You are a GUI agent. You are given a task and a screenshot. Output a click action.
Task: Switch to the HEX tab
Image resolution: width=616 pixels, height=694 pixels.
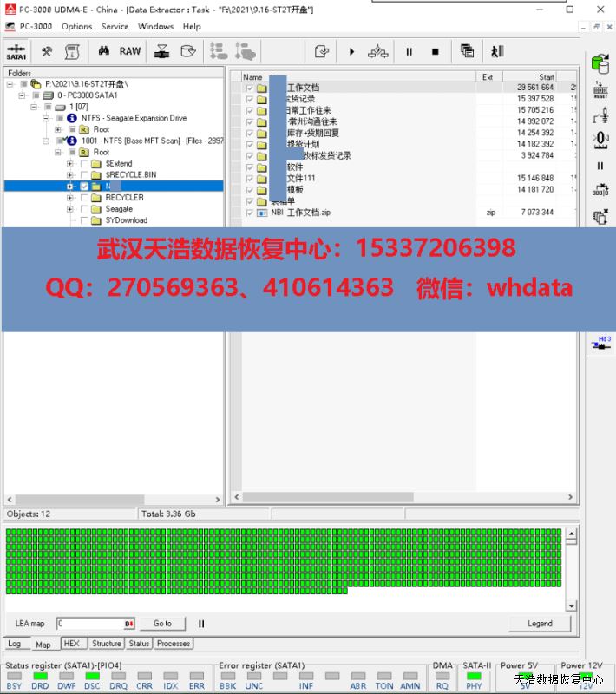coord(72,644)
